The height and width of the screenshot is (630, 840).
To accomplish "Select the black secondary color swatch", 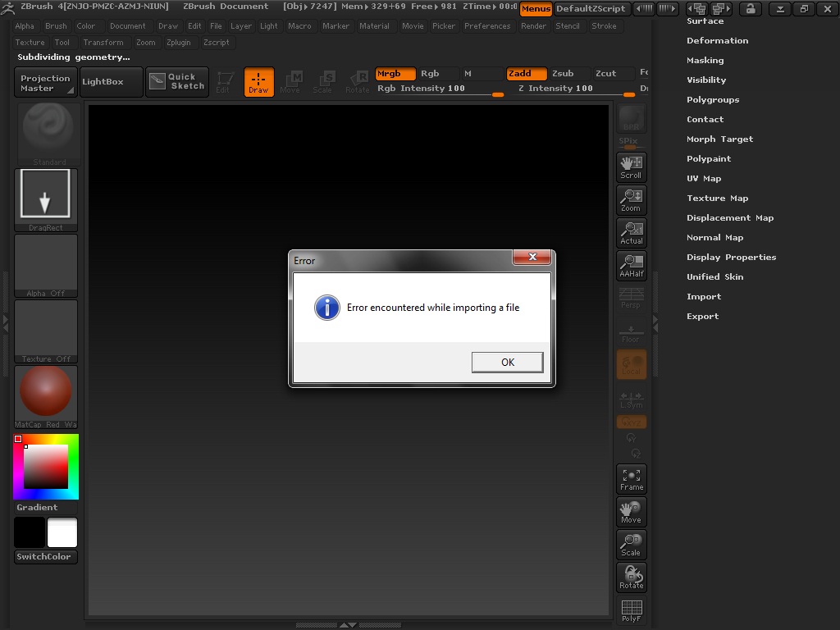I will tap(30, 532).
